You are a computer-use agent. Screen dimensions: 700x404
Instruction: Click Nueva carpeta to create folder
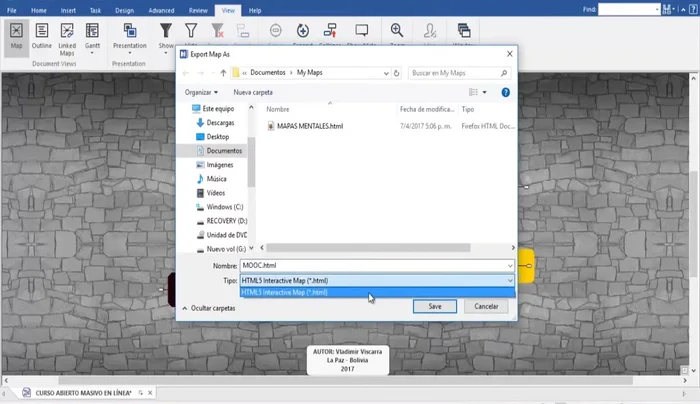(x=253, y=92)
